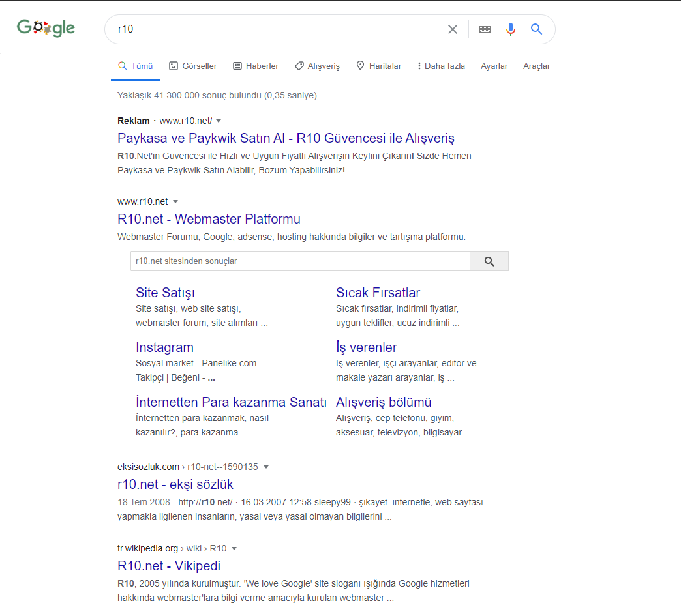Screen dimensions: 681x616
Task: Open the Alışveriş bölümü sitelink
Action: 384,402
